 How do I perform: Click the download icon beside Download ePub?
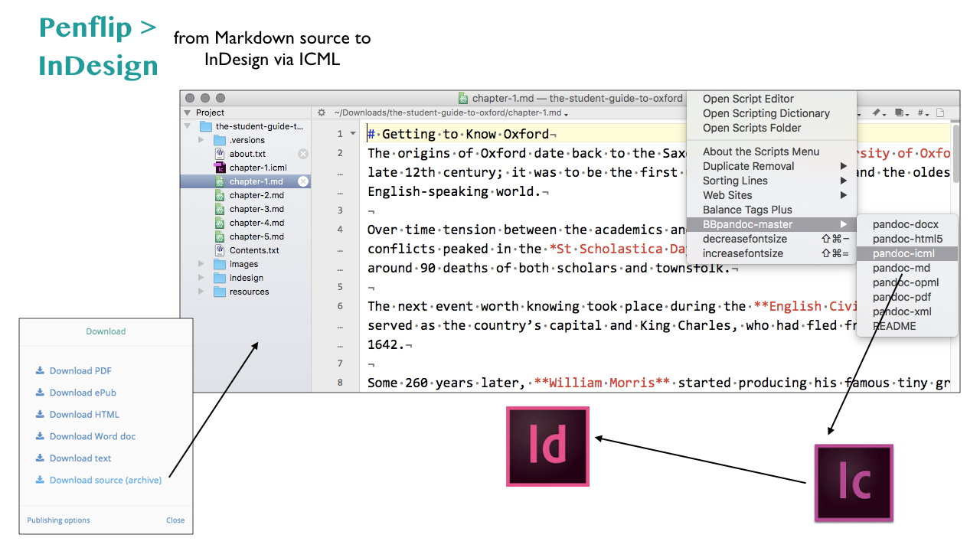(x=40, y=393)
